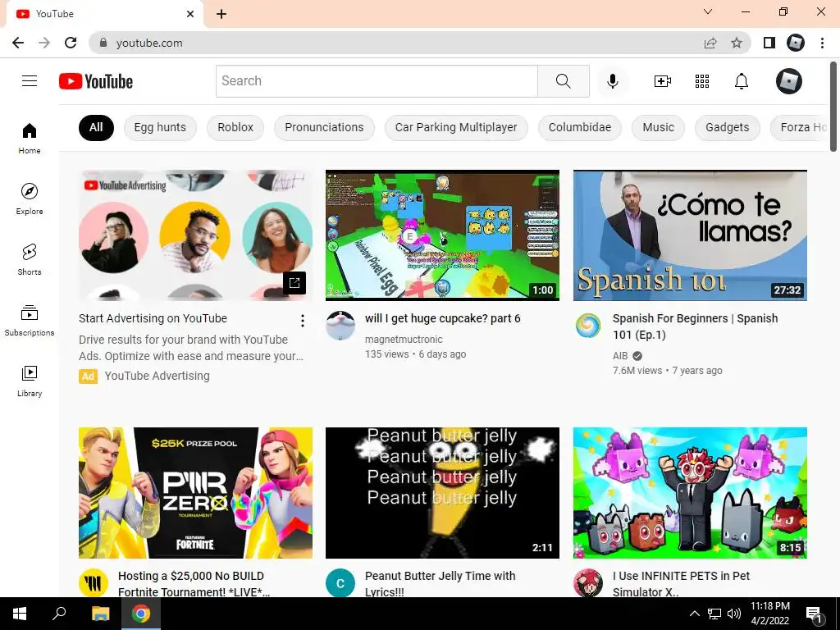
Task: Click the Peanut Butter Jelly channel avatar
Action: click(340, 583)
